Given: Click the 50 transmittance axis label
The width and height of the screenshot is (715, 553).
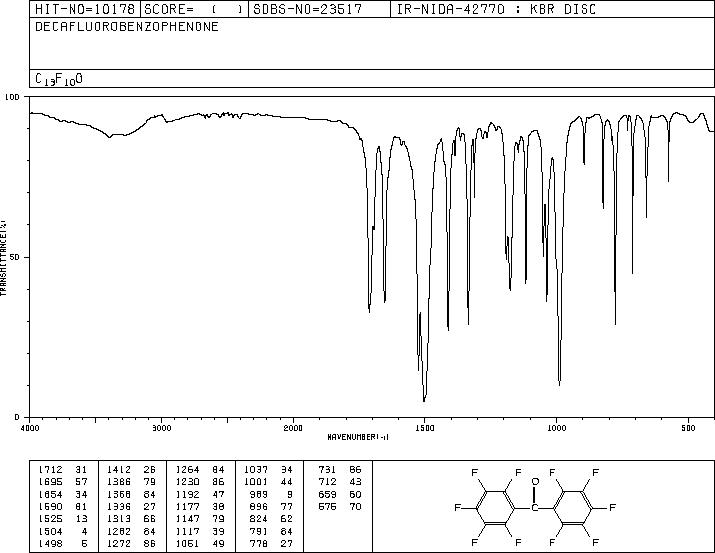Looking at the screenshot, I should pos(15,257).
